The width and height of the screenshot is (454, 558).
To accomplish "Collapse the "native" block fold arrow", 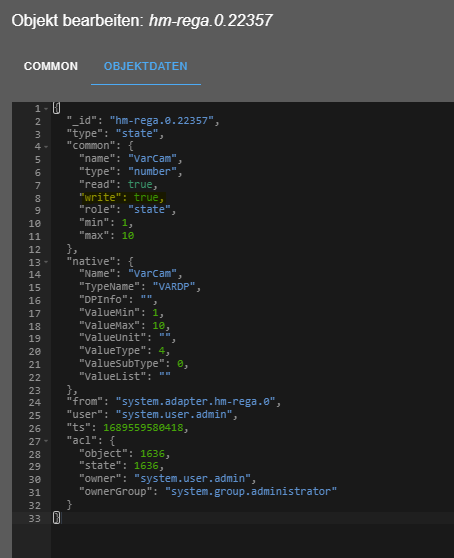I will click(46, 262).
